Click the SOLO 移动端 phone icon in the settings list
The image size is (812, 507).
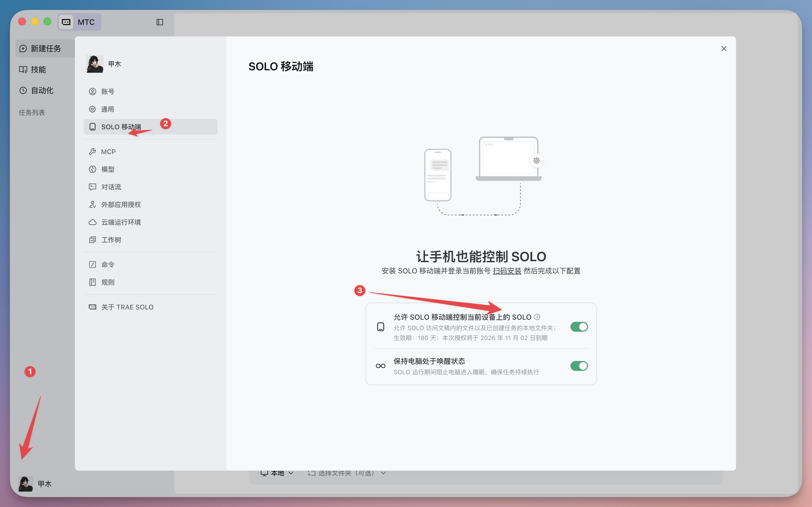[x=93, y=127]
